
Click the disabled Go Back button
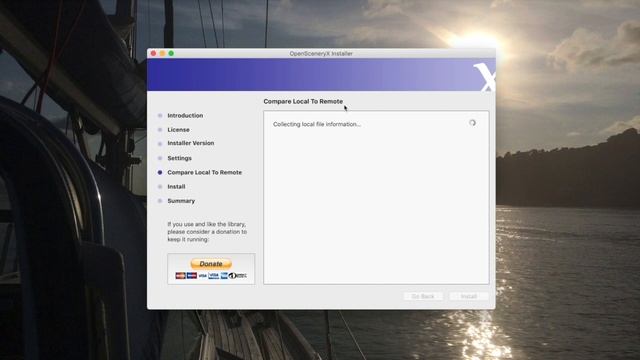pyautogui.click(x=423, y=296)
